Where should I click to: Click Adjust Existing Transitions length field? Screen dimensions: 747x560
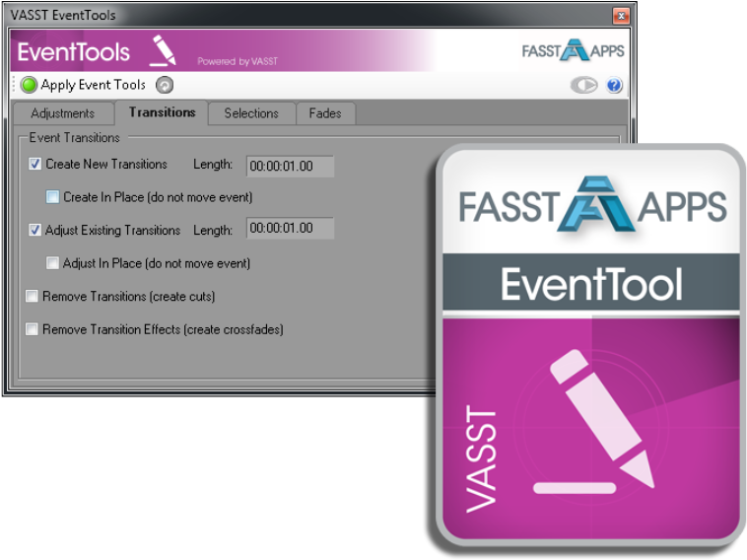[290, 229]
